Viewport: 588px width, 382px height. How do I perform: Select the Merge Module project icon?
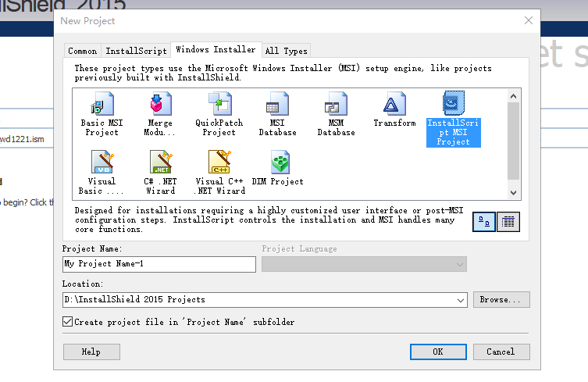click(x=160, y=104)
